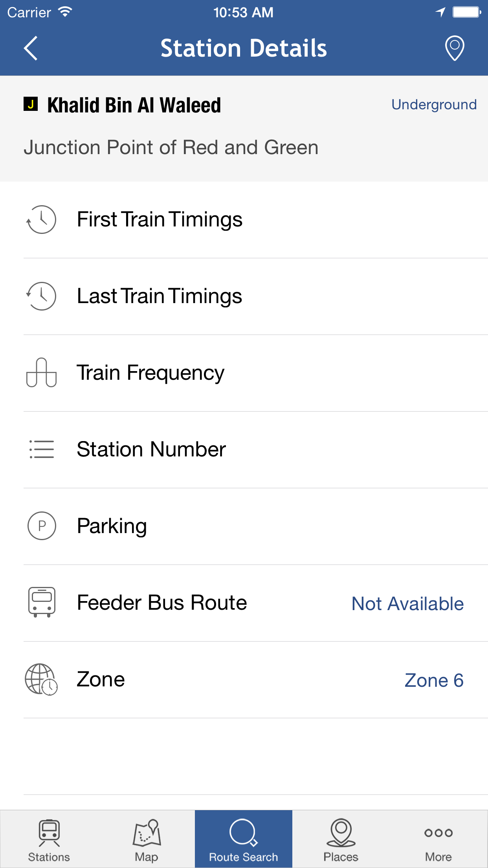
Task: Tap the Train Frequency icon
Action: click(41, 373)
